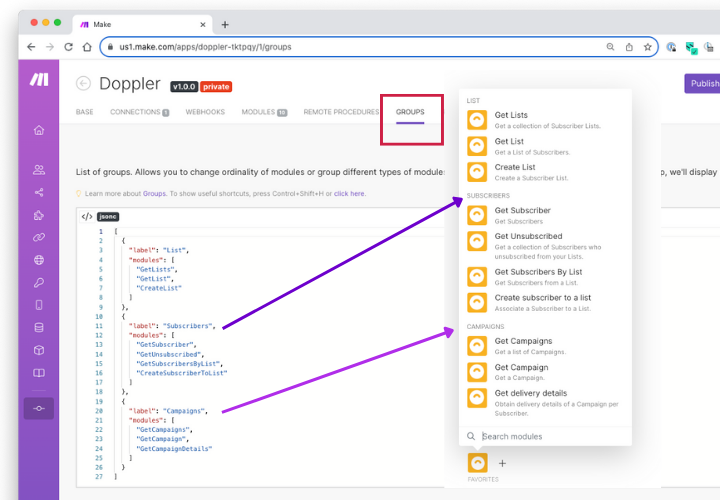
Task: Select the Get Campaign module
Action: [x=546, y=372]
